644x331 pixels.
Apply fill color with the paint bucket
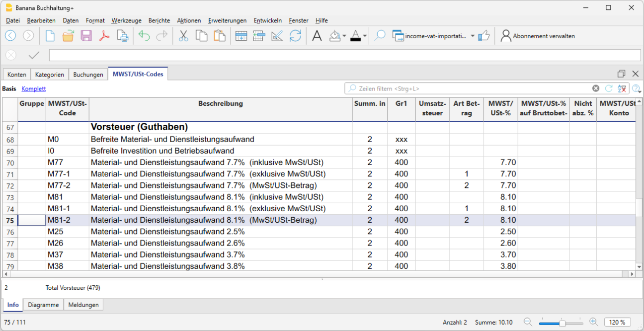pos(335,36)
